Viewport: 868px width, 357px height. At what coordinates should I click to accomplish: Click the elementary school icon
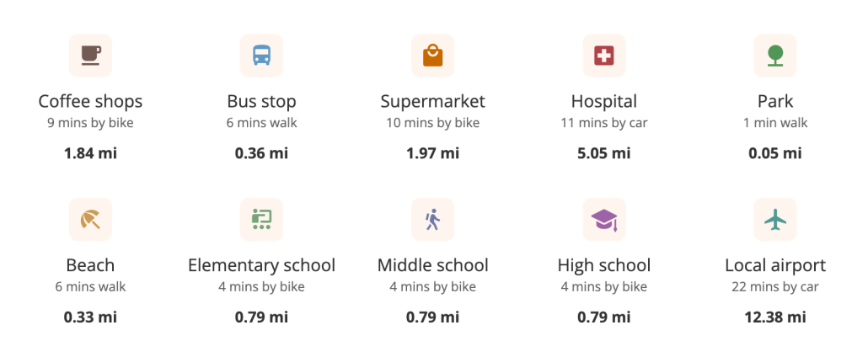[x=261, y=220]
